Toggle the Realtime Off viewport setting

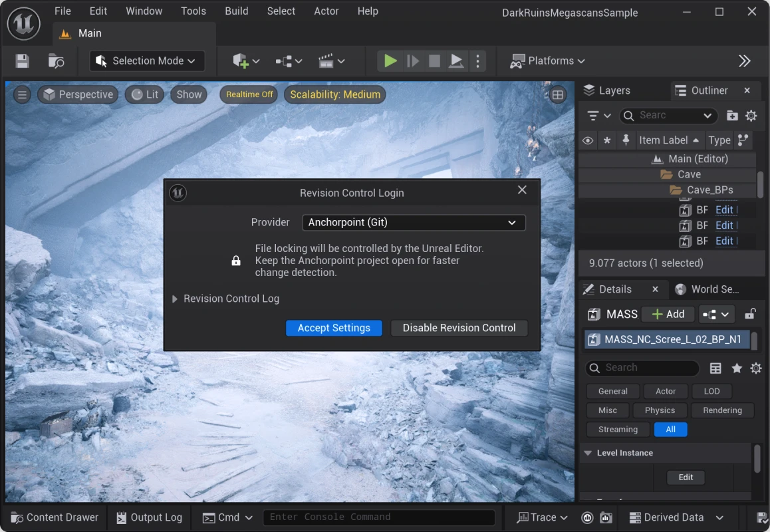tap(248, 94)
